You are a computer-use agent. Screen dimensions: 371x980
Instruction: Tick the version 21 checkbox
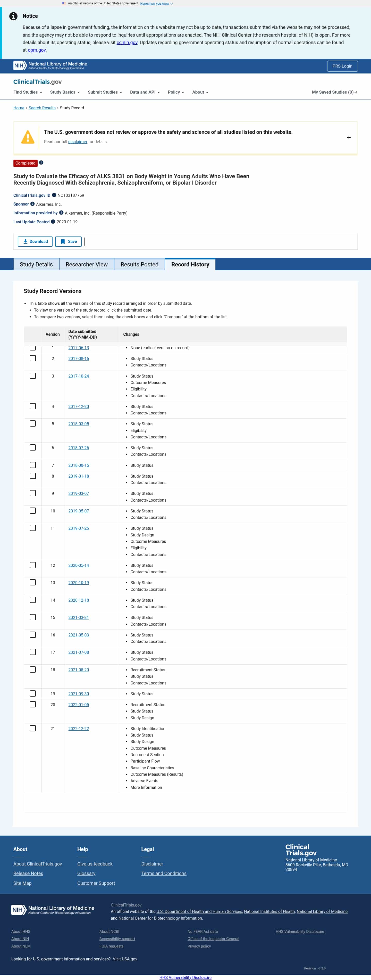[33, 728]
